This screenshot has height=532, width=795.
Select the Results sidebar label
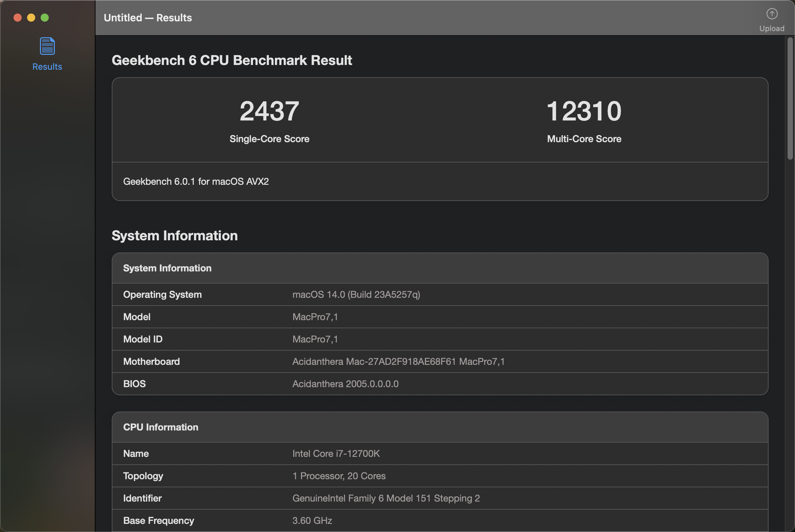coord(47,66)
